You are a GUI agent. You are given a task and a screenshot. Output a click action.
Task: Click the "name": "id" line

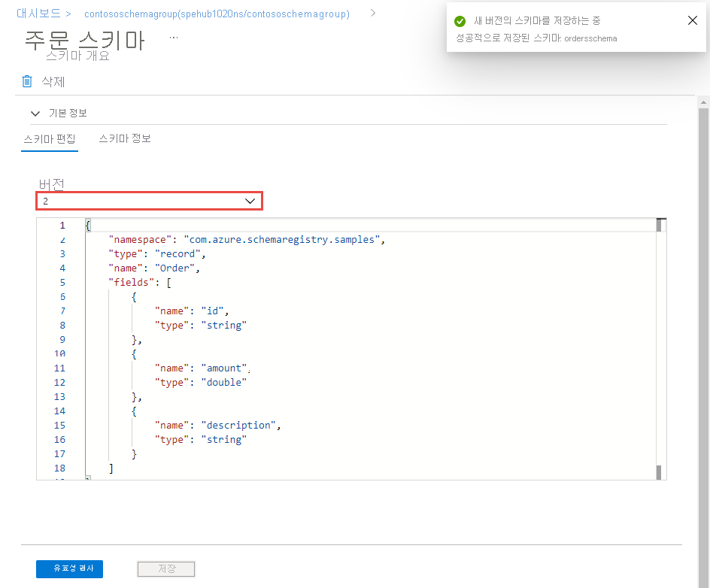(192, 311)
